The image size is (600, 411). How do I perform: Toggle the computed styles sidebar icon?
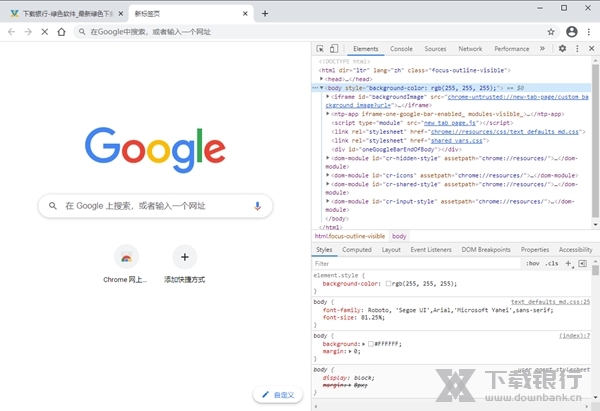(x=582, y=263)
